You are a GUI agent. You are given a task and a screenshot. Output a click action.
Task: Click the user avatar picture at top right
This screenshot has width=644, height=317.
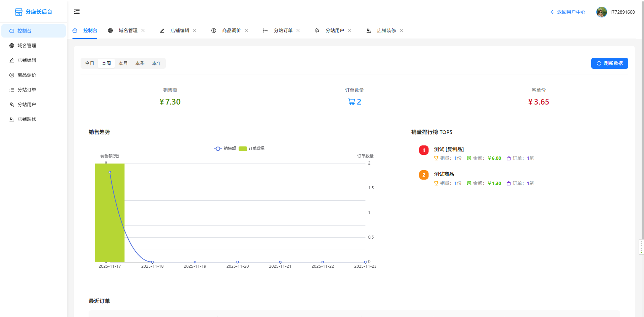pos(601,12)
